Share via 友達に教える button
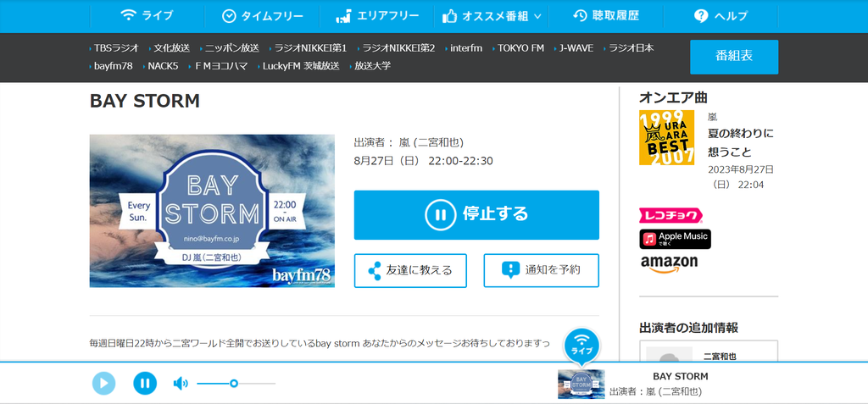This screenshot has height=404, width=868. [410, 271]
